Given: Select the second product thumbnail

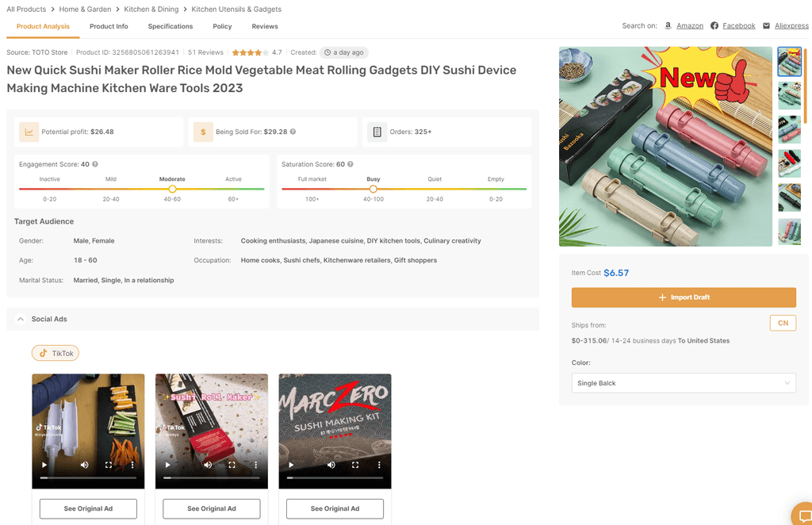Looking at the screenshot, I should 789,95.
